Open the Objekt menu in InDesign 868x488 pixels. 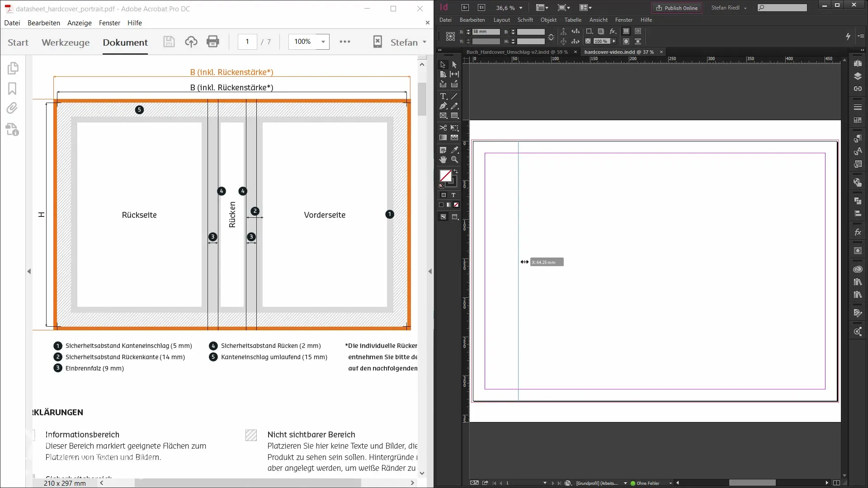[548, 20]
